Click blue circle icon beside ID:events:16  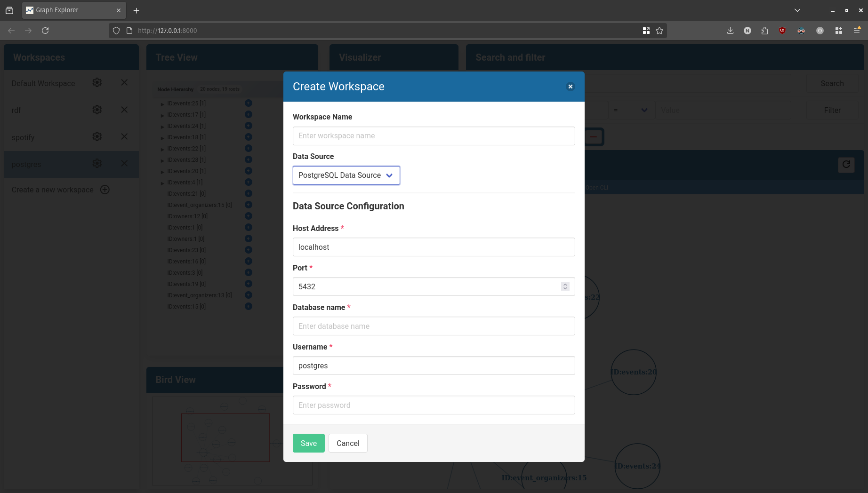tap(249, 261)
